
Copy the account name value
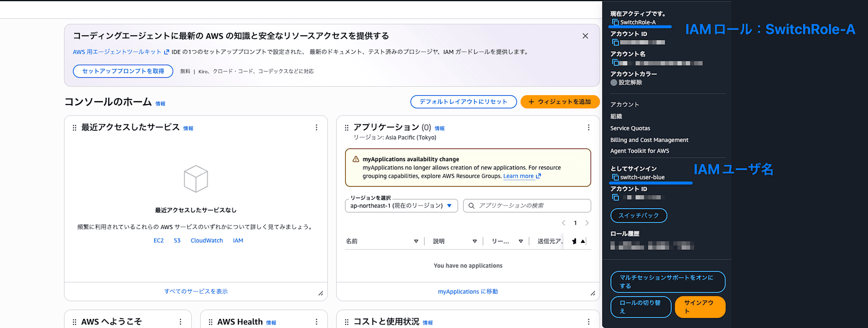click(x=615, y=63)
